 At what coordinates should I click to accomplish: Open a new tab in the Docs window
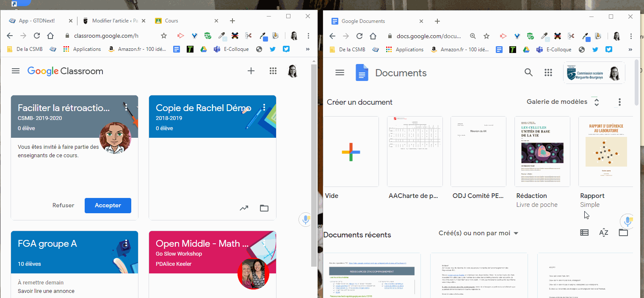coord(437,21)
